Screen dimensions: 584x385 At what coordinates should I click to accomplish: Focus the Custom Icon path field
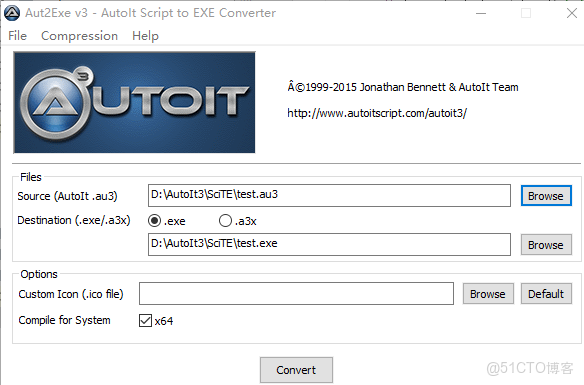296,293
